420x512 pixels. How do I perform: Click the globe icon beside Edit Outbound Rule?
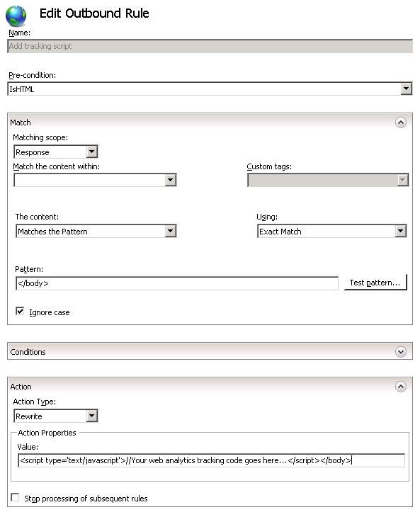coord(16,16)
